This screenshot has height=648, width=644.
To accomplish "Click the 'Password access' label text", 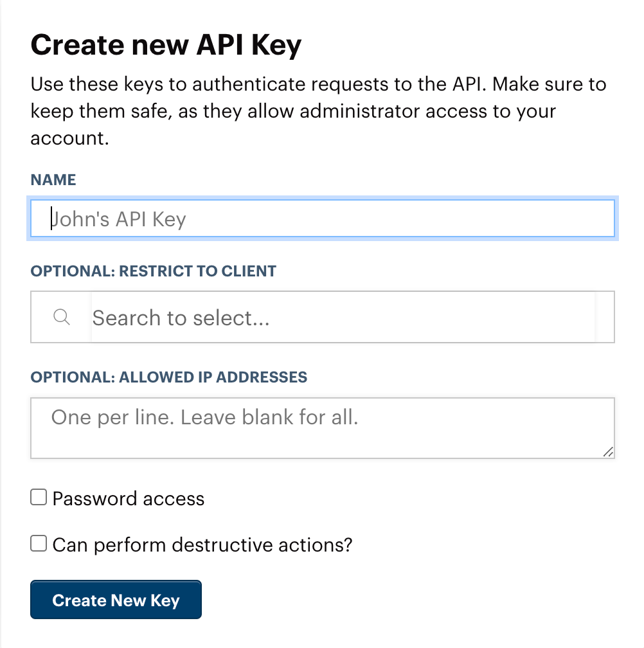I will pos(129,498).
